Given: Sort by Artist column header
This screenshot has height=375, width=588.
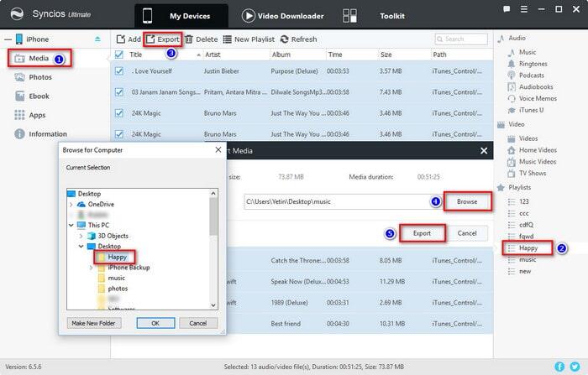Looking at the screenshot, I should (x=213, y=55).
